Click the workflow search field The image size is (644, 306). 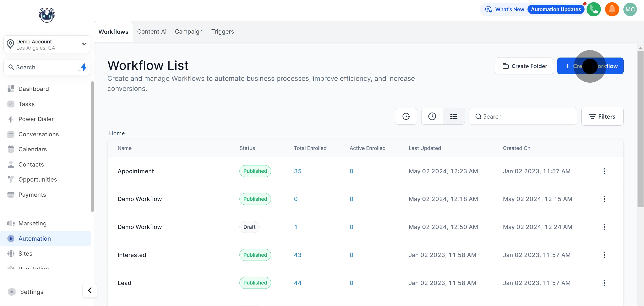click(523, 116)
